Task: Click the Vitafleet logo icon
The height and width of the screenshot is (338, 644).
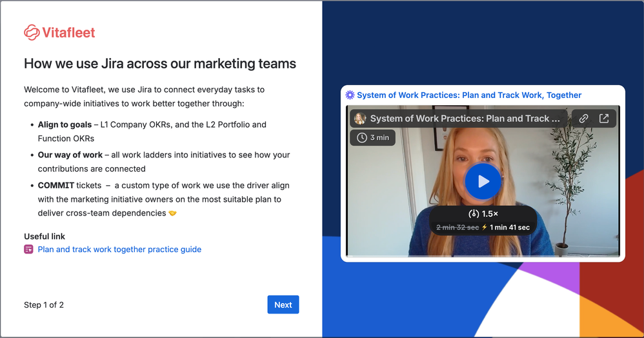Action: (32, 32)
